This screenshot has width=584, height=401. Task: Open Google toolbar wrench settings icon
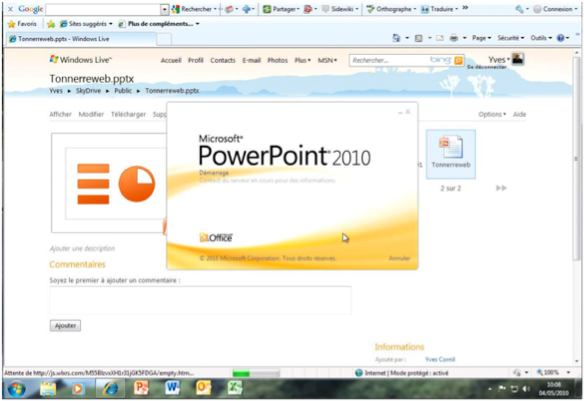(519, 9)
